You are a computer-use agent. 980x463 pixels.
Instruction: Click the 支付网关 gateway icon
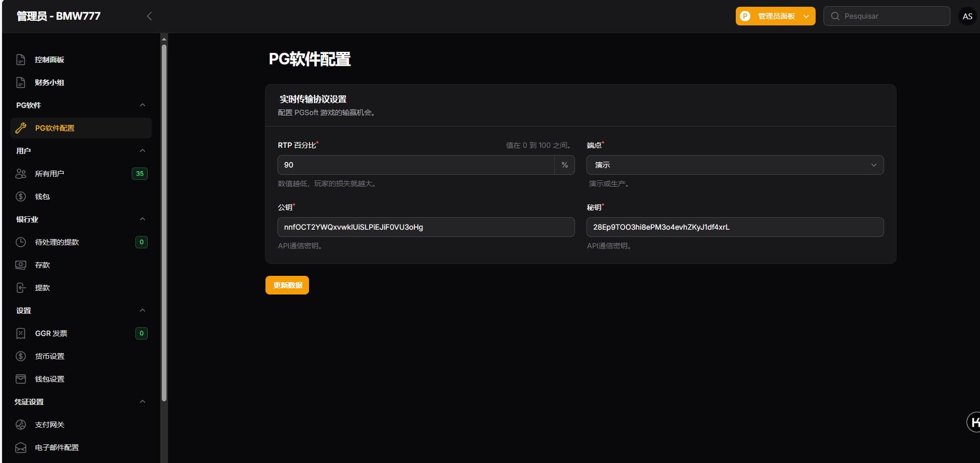(x=21, y=425)
